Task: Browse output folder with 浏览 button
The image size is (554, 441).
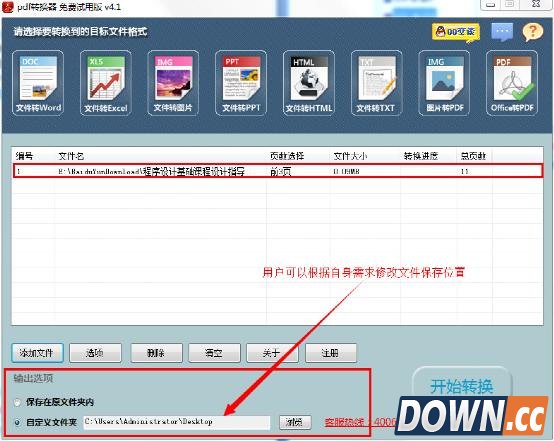Action: point(295,422)
